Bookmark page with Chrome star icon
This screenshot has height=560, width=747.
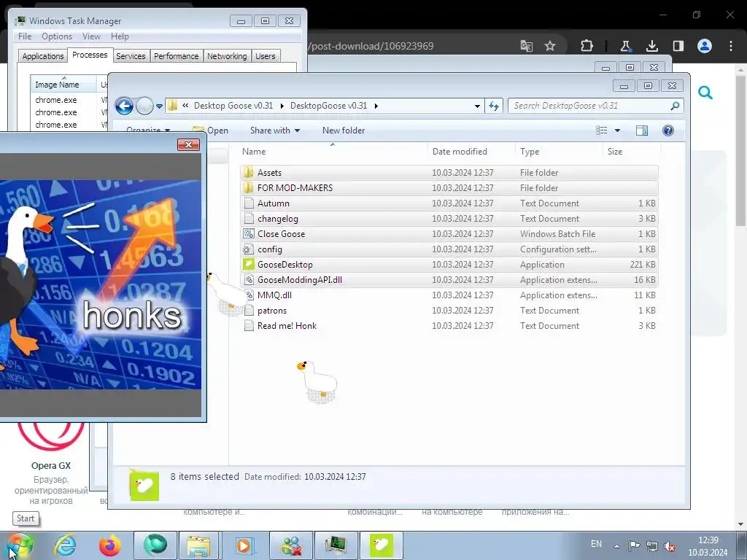(550, 46)
